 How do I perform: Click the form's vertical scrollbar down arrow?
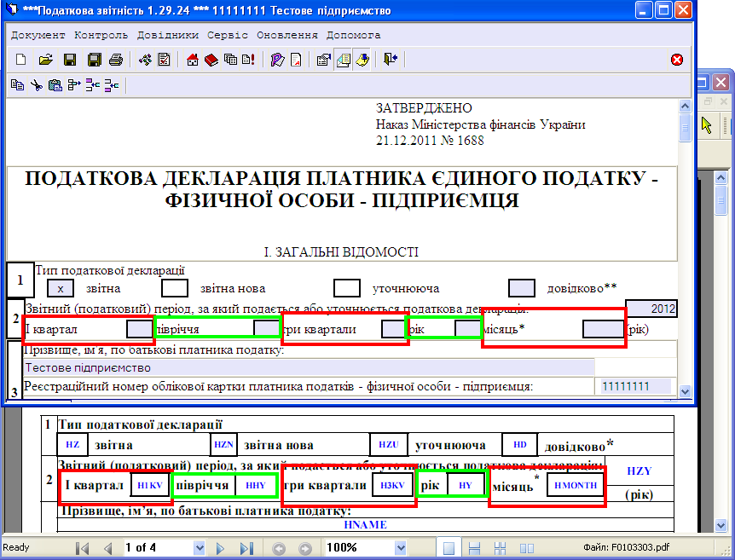[x=684, y=391]
